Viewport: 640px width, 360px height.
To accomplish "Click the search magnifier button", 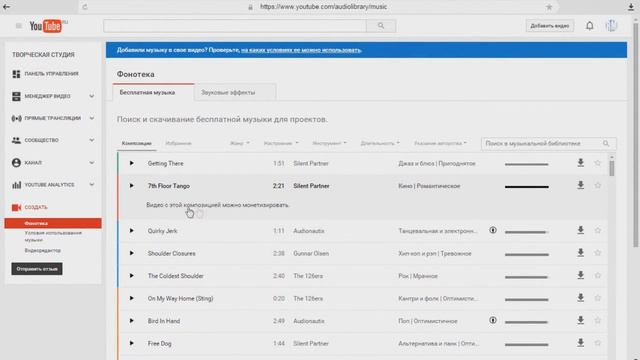I will tap(381, 26).
